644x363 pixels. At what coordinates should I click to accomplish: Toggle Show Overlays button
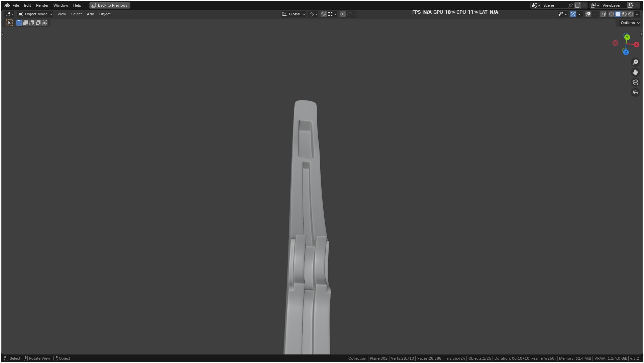588,14
